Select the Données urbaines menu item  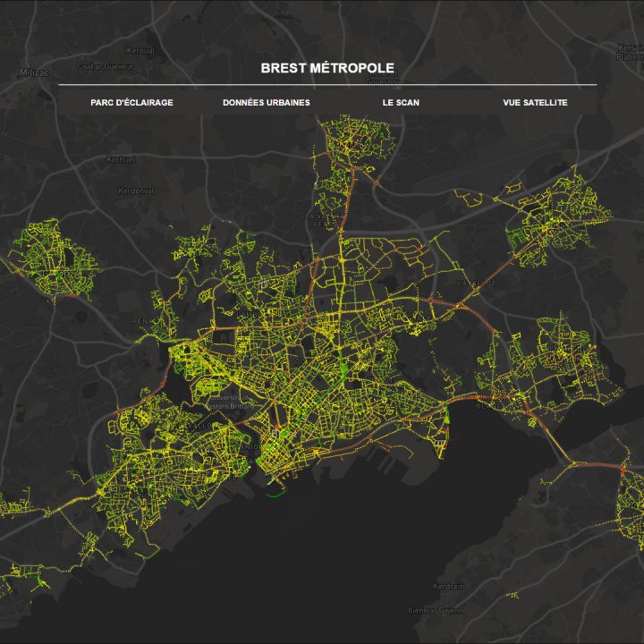pos(266,103)
